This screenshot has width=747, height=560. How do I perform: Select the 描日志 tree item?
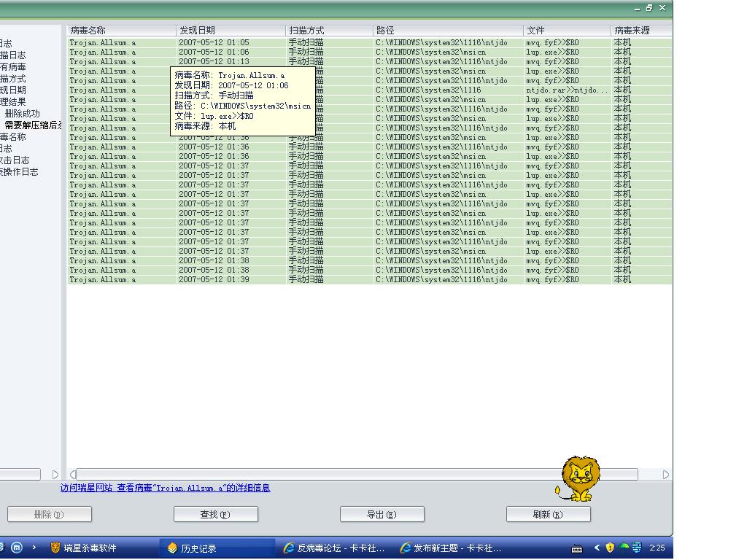(13, 55)
